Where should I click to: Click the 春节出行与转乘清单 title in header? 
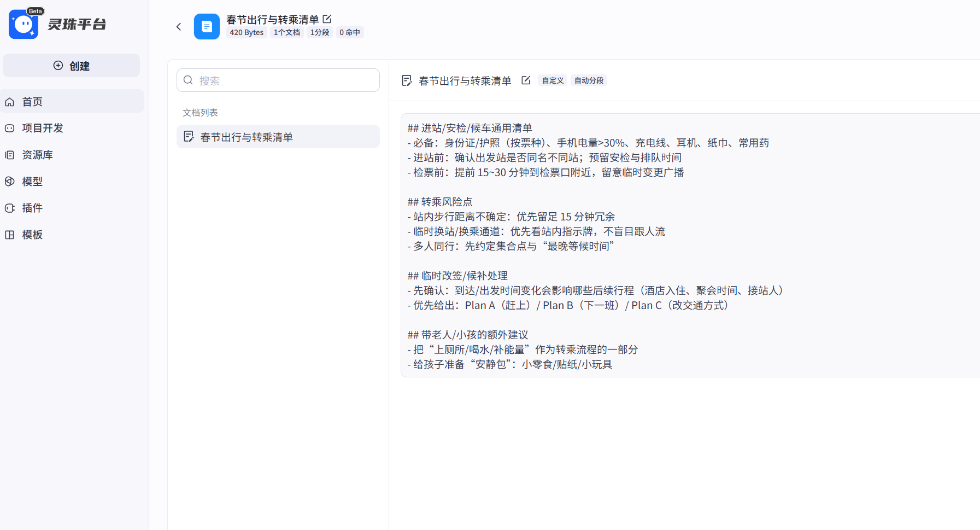[272, 20]
